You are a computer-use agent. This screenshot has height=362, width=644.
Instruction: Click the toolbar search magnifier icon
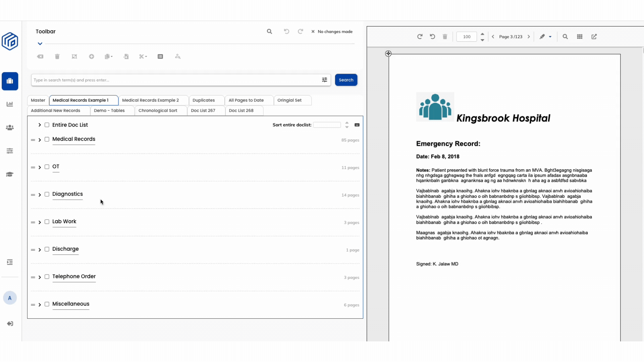pyautogui.click(x=269, y=32)
